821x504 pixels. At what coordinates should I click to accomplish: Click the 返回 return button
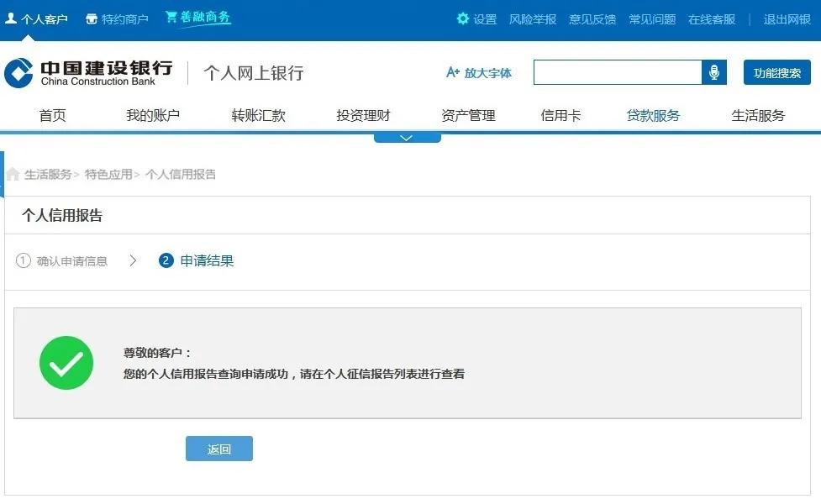[218, 449]
